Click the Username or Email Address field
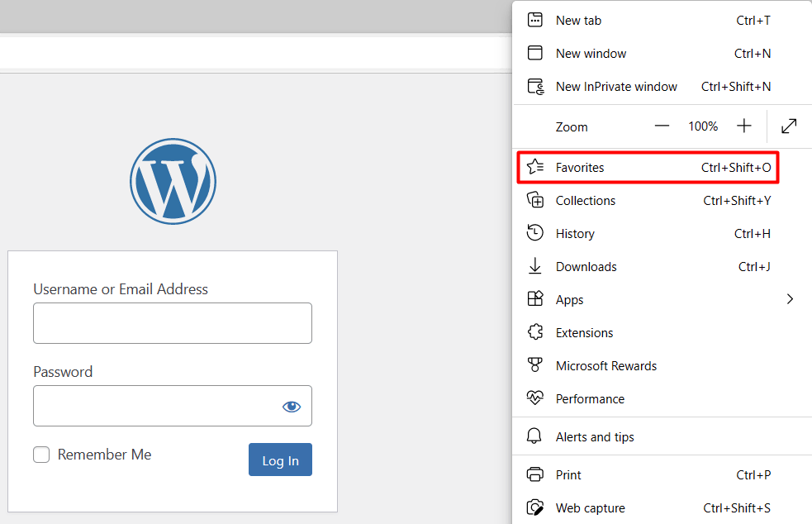Screen dimensions: 812x524 pyautogui.click(x=172, y=323)
